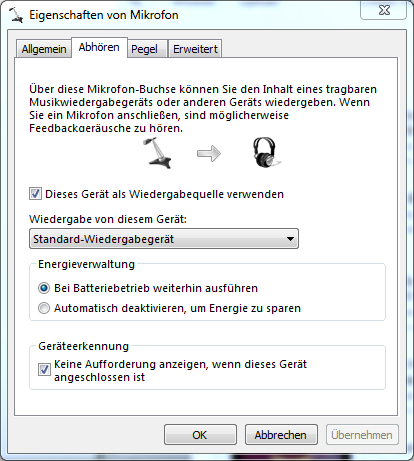Click the 'Wiedergabe von diesem Gerät:' label
Viewport: 414px width, 461px height.
[x=108, y=219]
